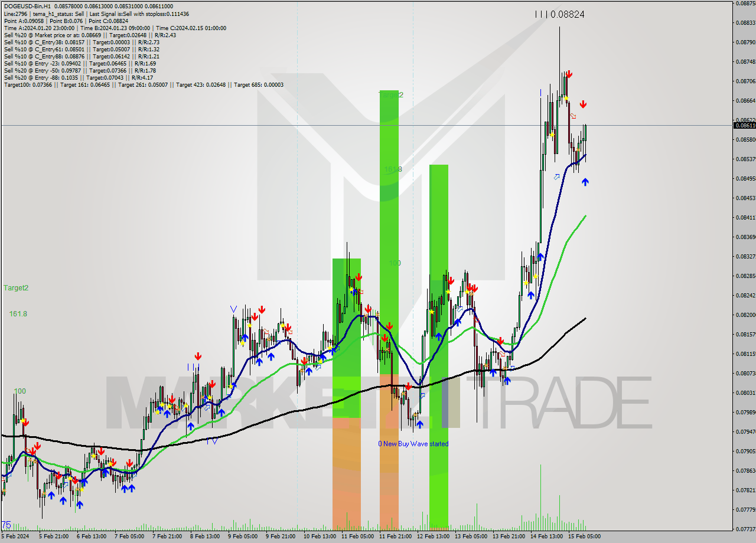The height and width of the screenshot is (543, 756).
Task: Select the blue 'I V' wave label
Action: [x=213, y=440]
